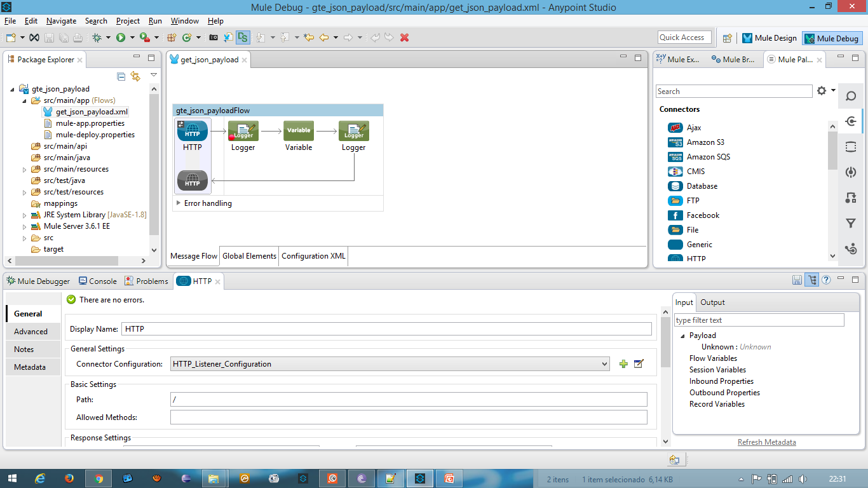Image resolution: width=868 pixels, height=488 pixels.
Task: Open the Navigate menu
Action: tap(61, 20)
